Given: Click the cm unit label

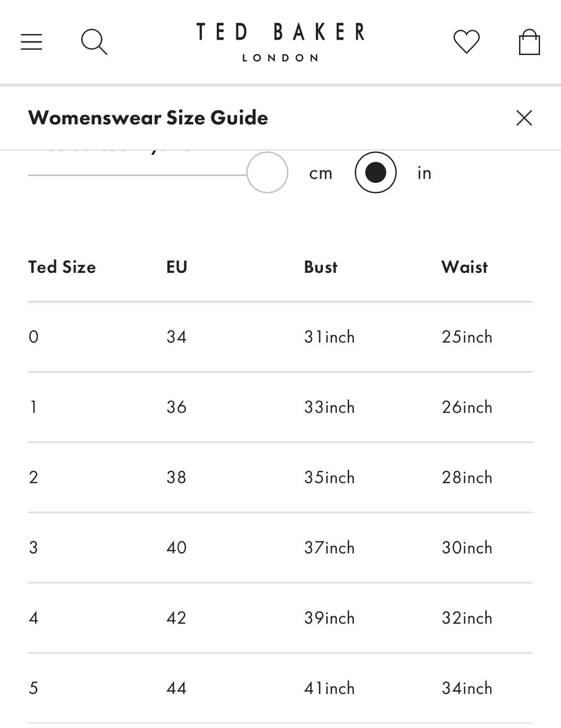Looking at the screenshot, I should click(321, 173).
